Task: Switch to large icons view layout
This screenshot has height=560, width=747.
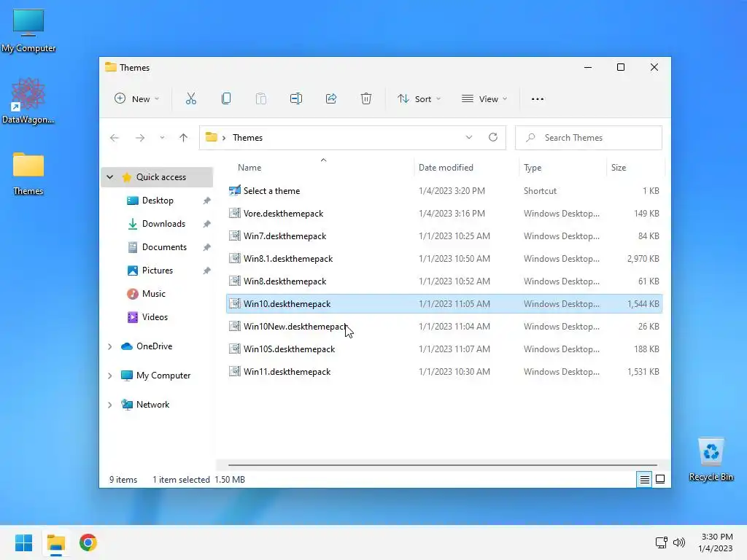Action: click(x=660, y=480)
